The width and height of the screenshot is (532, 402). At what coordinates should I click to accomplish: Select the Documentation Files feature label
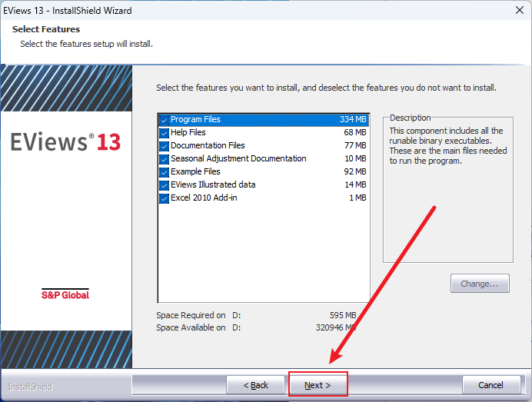tap(208, 145)
